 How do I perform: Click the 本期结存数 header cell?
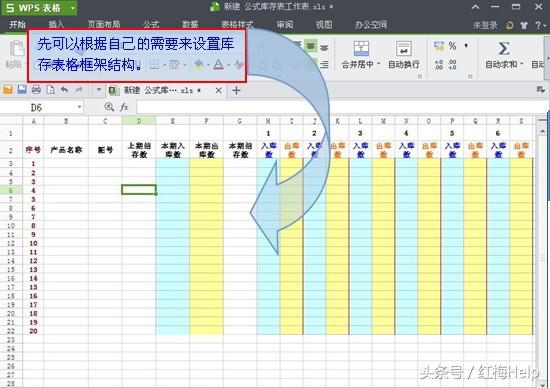coord(240,150)
